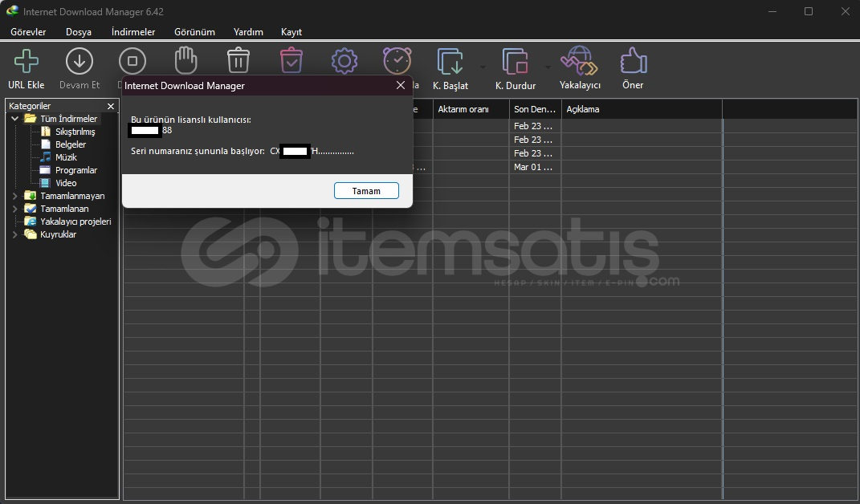Click the stop all hand icon
The height and width of the screenshot is (504, 860).
click(x=186, y=60)
